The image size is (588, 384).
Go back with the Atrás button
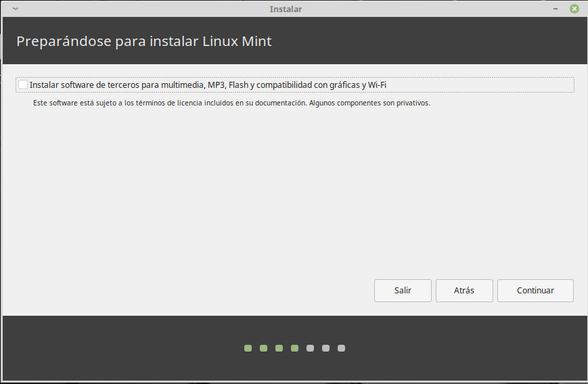pos(464,290)
